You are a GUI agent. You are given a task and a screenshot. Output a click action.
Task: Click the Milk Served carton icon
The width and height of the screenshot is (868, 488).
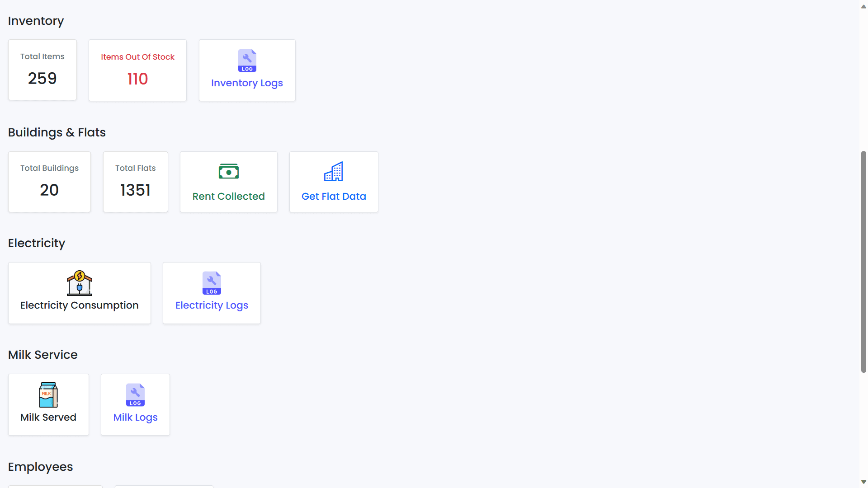point(48,394)
